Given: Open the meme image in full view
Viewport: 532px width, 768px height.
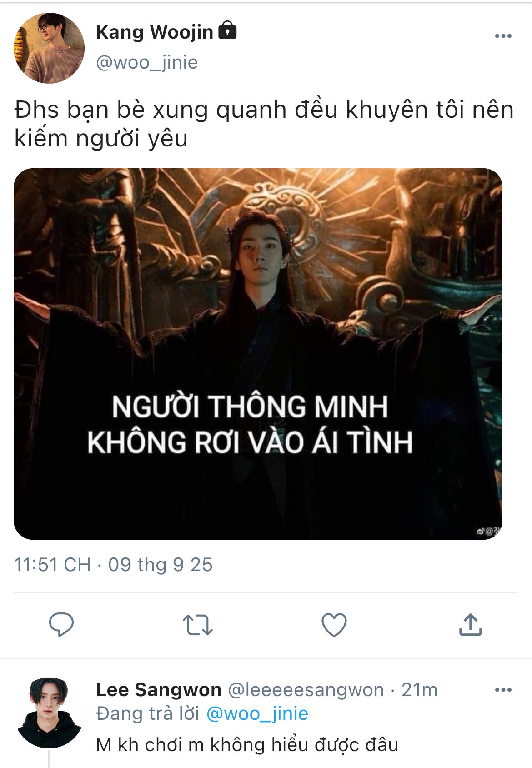Looking at the screenshot, I should [x=258, y=354].
